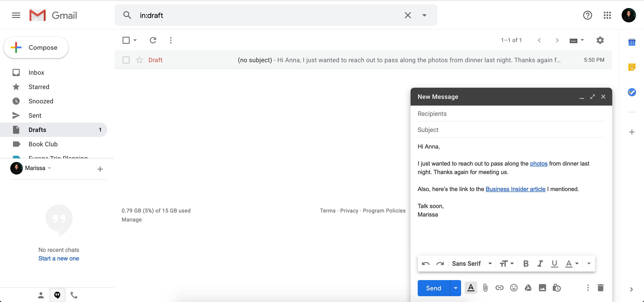The height and width of the screenshot is (302, 644).
Task: Insert files using Google Drive icon
Action: pos(528,288)
